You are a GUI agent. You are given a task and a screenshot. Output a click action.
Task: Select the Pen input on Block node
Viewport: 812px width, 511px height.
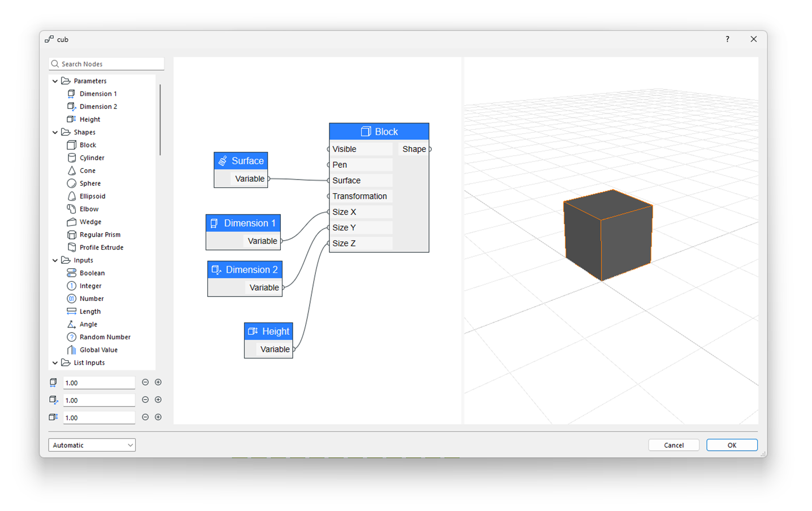361,165
